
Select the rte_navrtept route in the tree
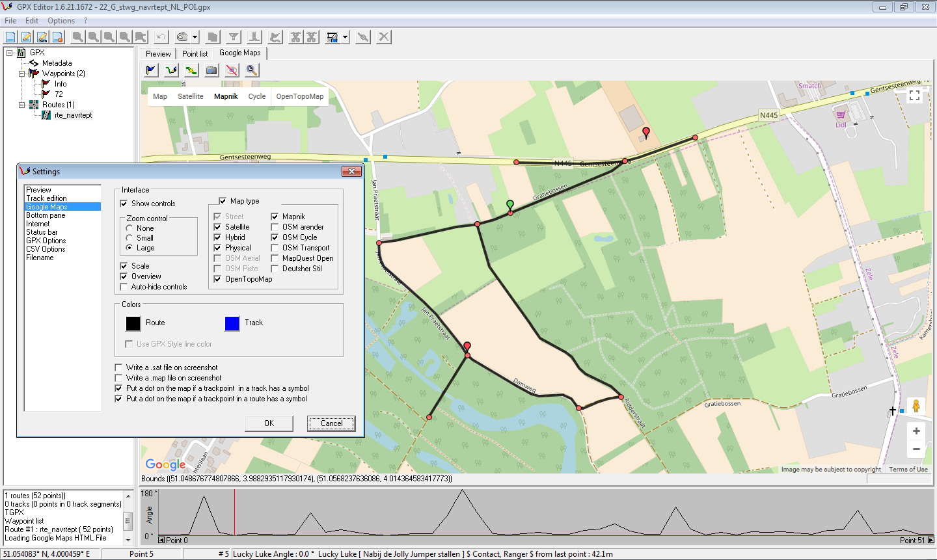pos(73,115)
